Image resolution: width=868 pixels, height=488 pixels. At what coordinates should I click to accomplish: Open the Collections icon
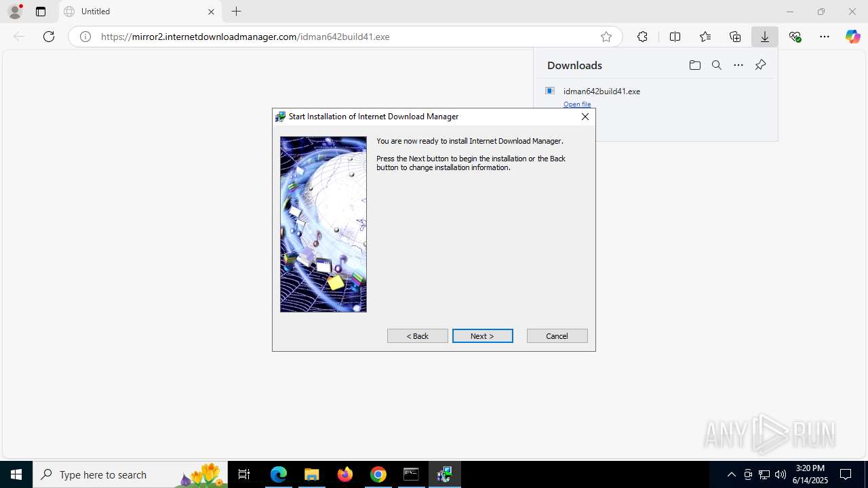(735, 37)
